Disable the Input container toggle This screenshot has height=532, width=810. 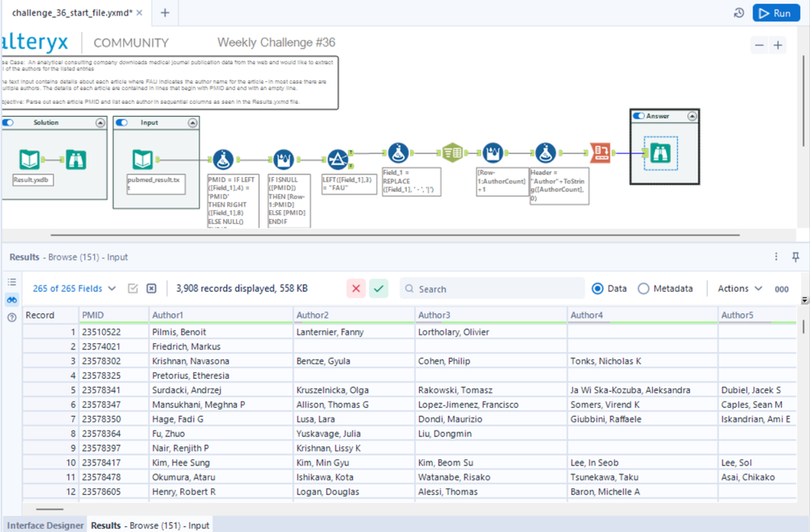[122, 123]
